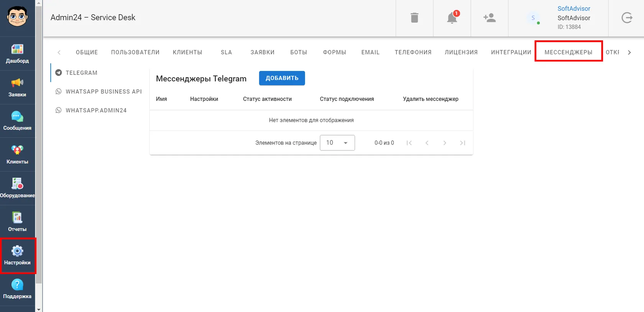
Task: Click the user avatar with letter S
Action: tap(533, 18)
